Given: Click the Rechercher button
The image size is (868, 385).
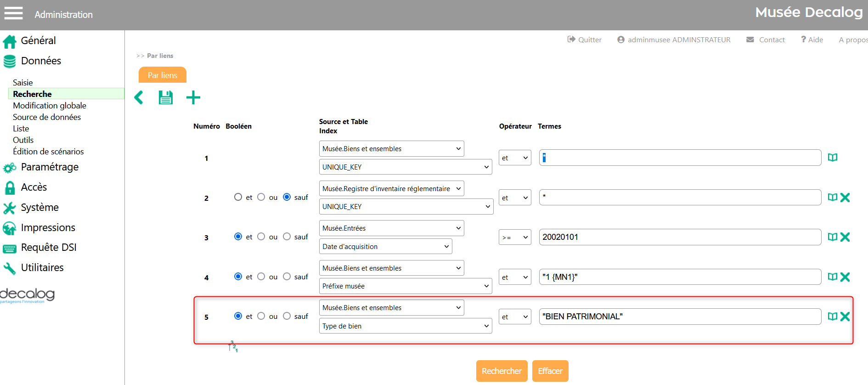Looking at the screenshot, I should [502, 371].
